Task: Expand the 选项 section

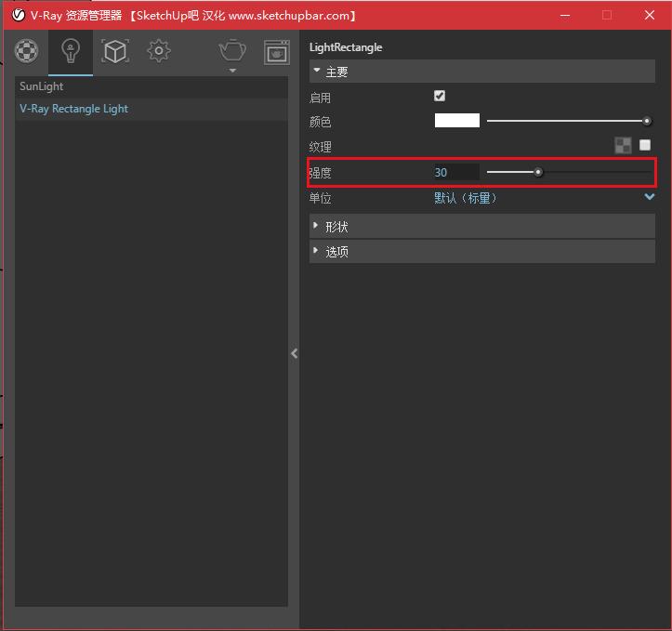Action: coord(482,252)
